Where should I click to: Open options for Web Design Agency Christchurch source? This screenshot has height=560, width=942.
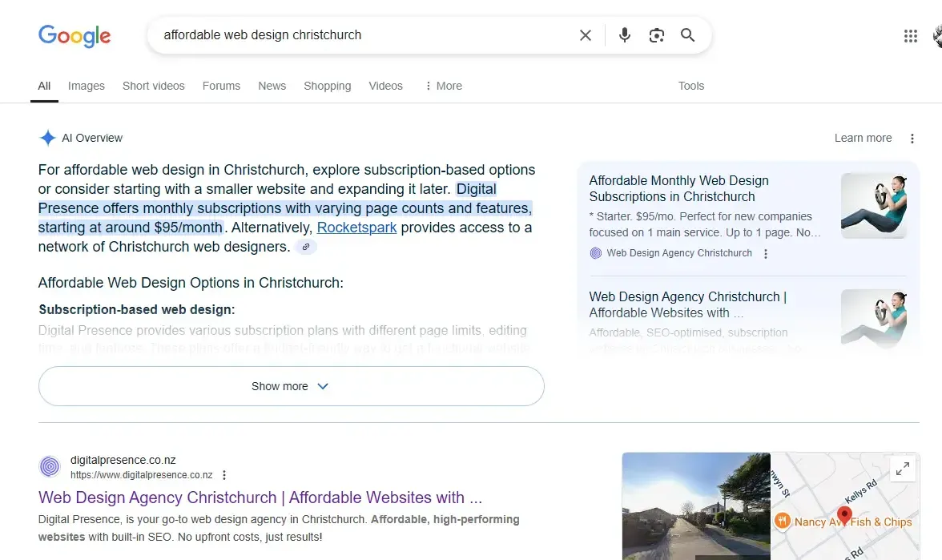[766, 254]
